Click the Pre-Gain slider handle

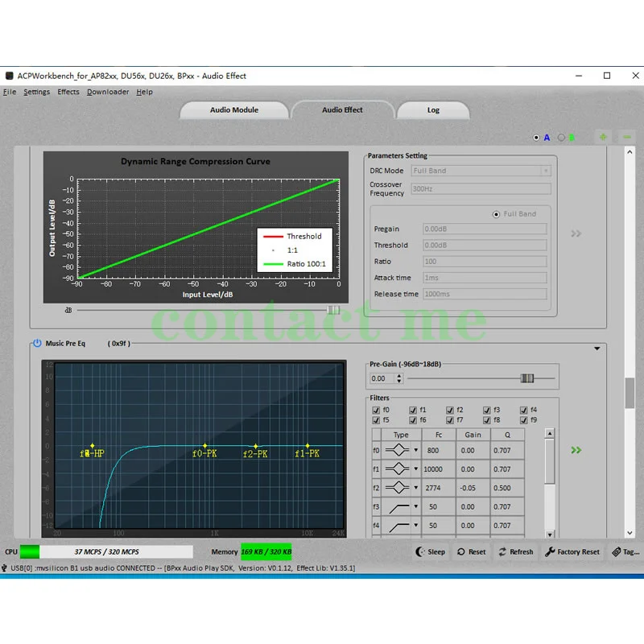point(527,378)
